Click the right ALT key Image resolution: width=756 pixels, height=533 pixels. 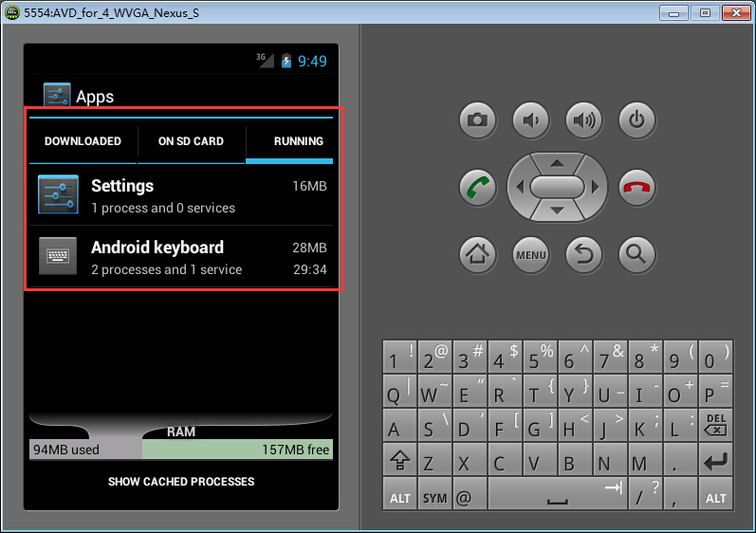pyautogui.click(x=715, y=493)
